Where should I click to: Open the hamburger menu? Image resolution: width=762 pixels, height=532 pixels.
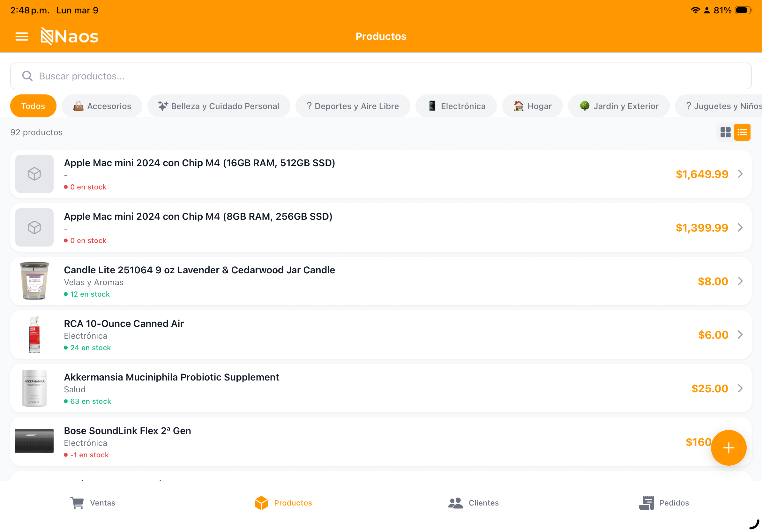22,36
